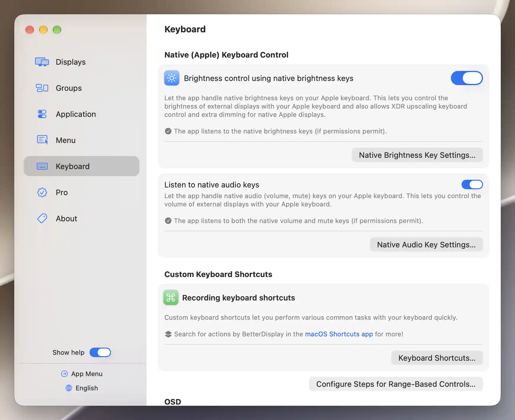515x420 pixels.
Task: Click the OSD section heading
Action: 173,402
